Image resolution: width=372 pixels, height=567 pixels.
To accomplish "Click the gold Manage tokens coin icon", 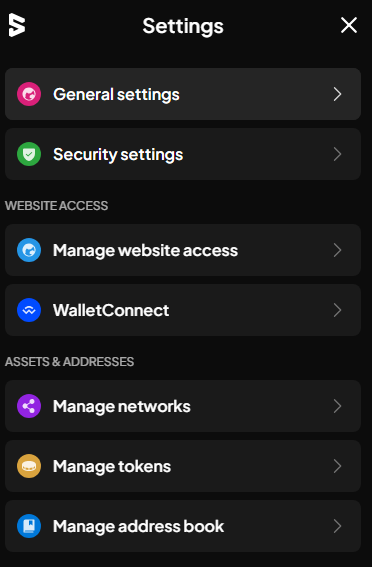I will point(29,466).
